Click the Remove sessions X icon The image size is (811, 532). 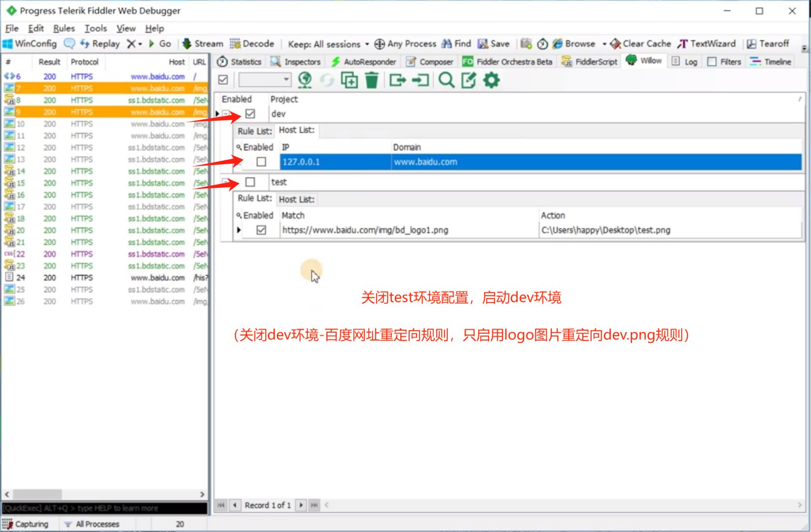click(x=131, y=44)
